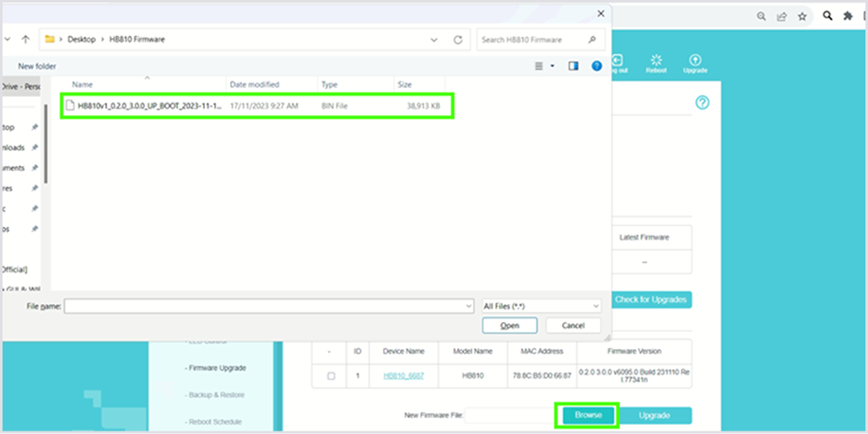Viewport: 868px width, 434px height.
Task: Click the magnifier in Search HB810 Firmware
Action: click(x=592, y=40)
